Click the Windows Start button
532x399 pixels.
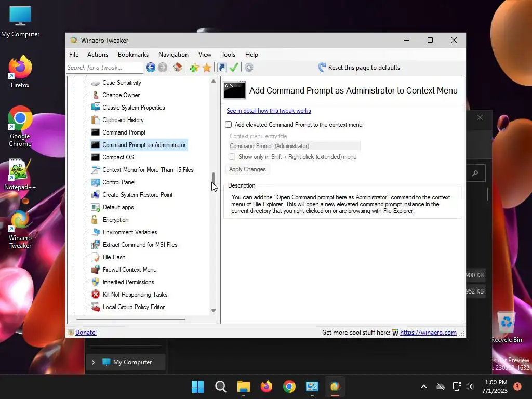197,387
